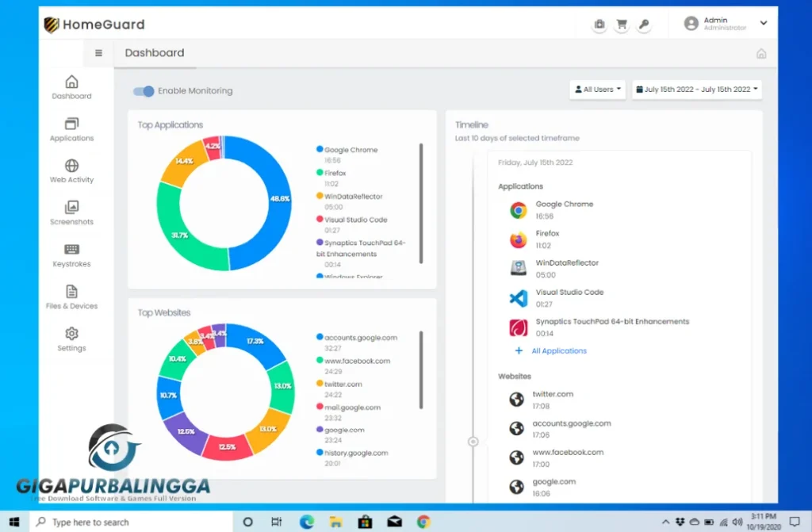812x532 pixels.
Task: Select Web Activity globe icon
Action: pos(71,170)
